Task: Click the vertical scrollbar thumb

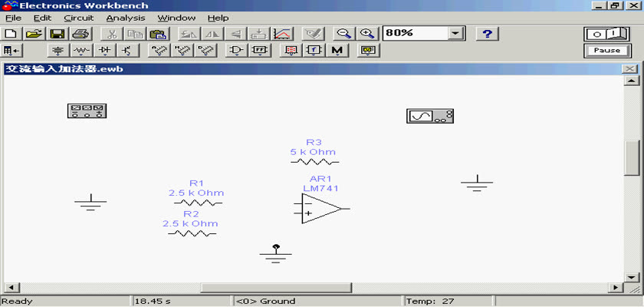Action: coord(630,158)
